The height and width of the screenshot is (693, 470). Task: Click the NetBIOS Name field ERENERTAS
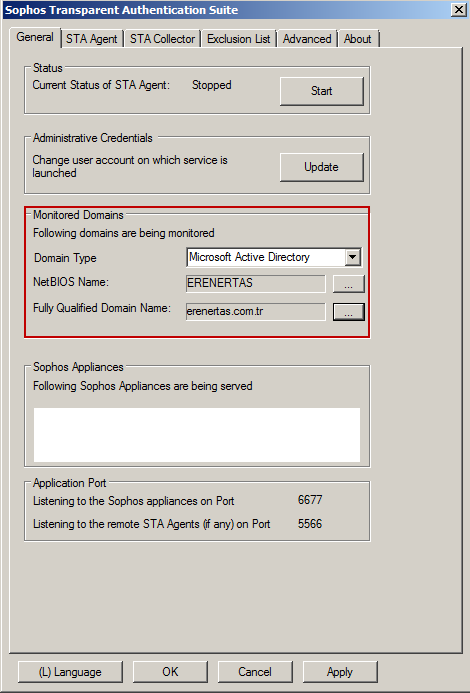256,283
